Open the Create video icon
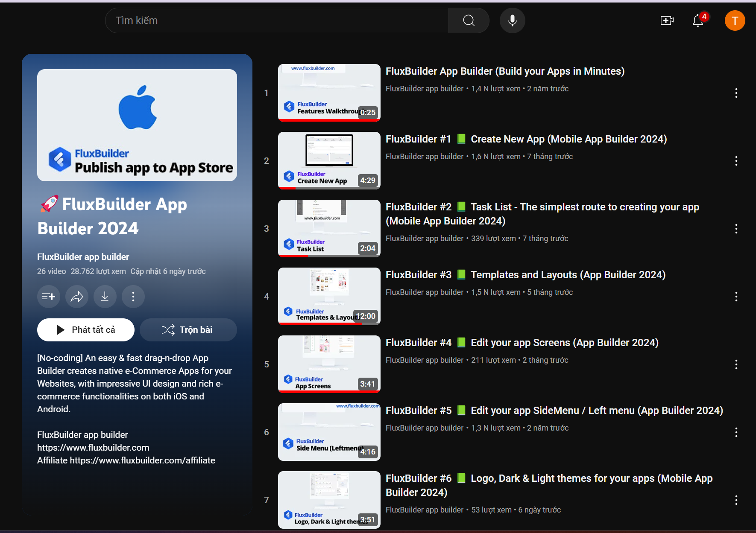The height and width of the screenshot is (533, 756). point(667,20)
